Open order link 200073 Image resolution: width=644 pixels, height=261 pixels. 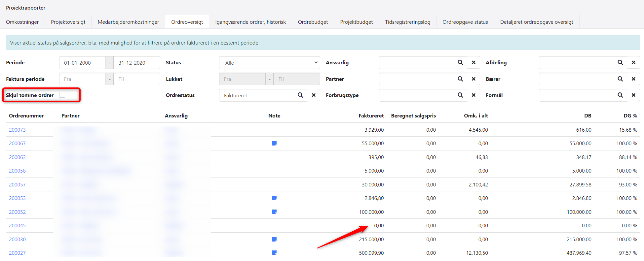pos(17,130)
